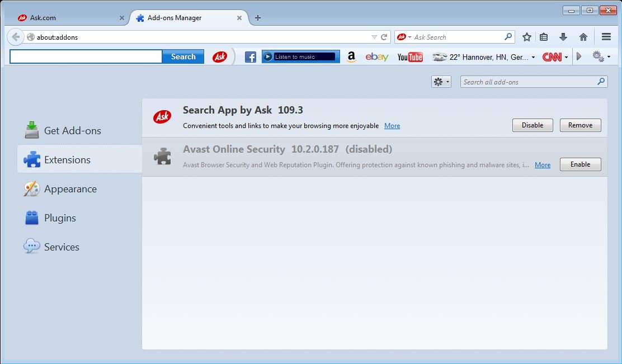Open the Firefox menu button
Viewport: 622px width, 364px height.
(x=606, y=36)
